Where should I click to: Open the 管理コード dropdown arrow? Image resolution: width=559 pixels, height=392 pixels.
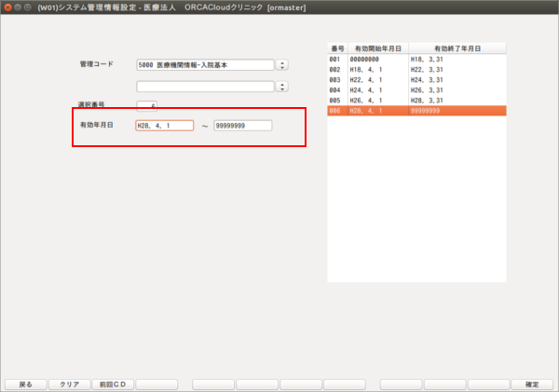point(282,65)
